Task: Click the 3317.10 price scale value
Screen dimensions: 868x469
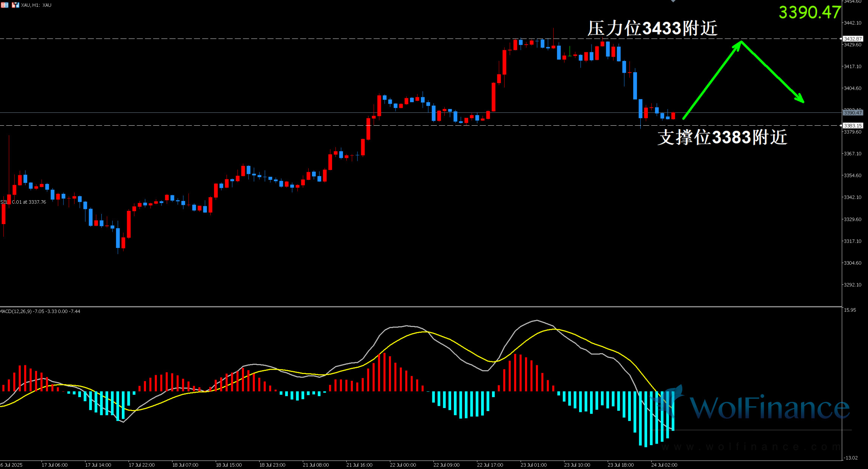Action: pos(852,241)
